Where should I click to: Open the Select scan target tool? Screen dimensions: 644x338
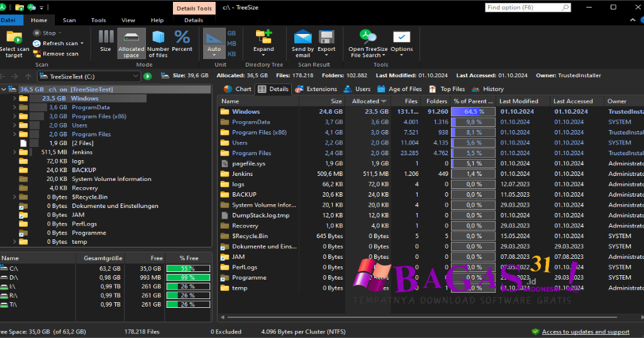tap(14, 45)
